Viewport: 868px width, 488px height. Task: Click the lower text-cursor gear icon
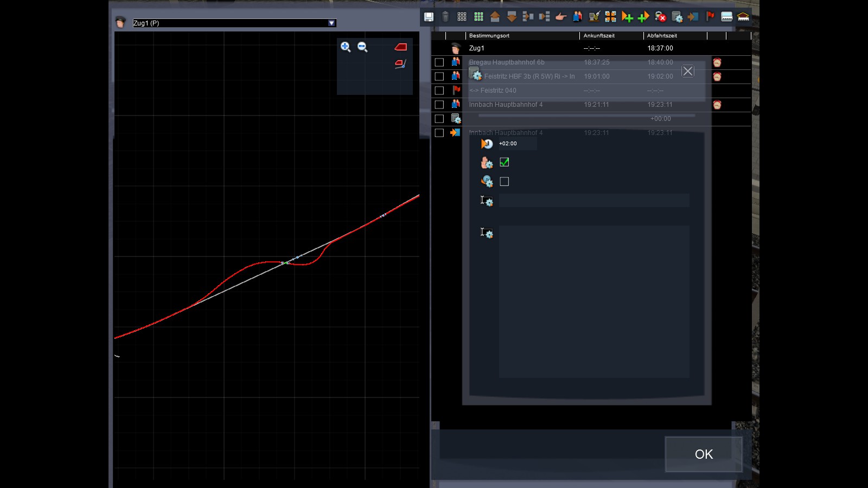pyautogui.click(x=487, y=233)
